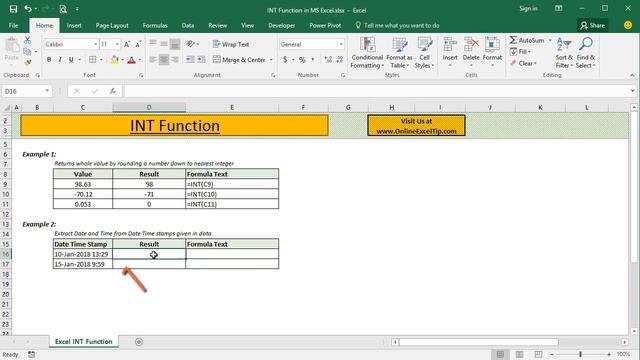
Task: Click the Save icon in quick access toolbar
Action: (x=13, y=9)
